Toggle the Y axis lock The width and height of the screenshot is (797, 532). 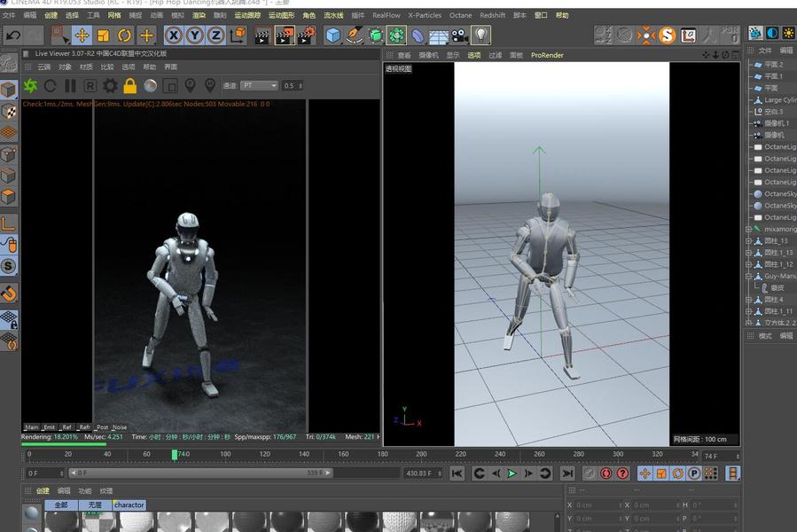[x=195, y=35]
